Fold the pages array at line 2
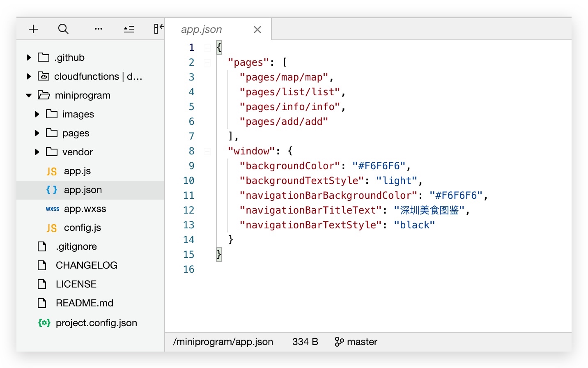 [x=207, y=62]
